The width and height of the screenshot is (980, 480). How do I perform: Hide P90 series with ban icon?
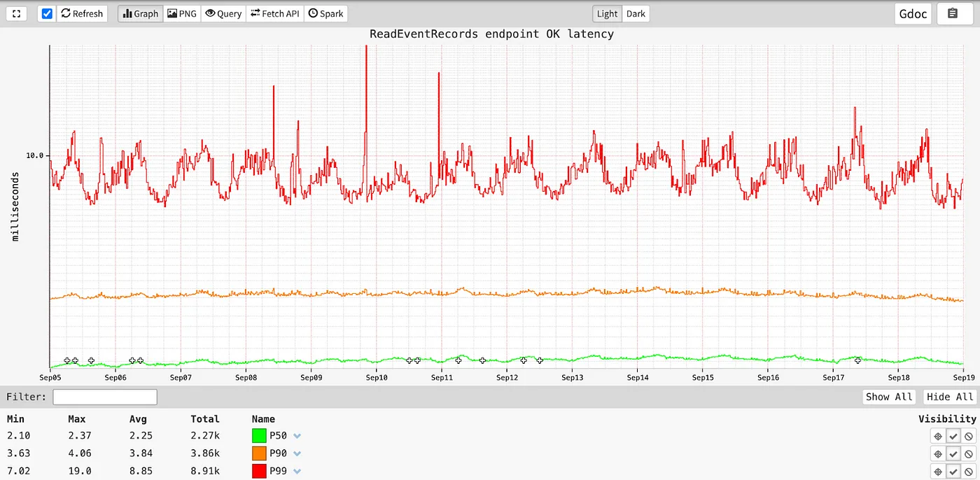[969, 453]
